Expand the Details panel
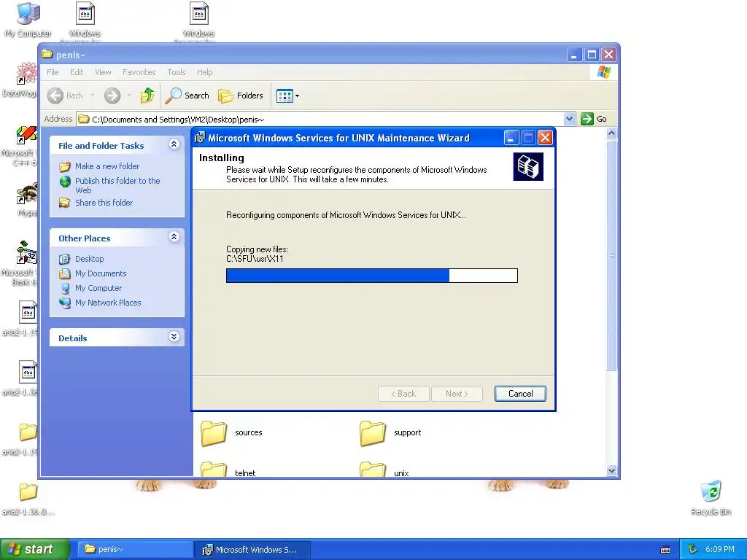The image size is (747, 560). click(174, 337)
